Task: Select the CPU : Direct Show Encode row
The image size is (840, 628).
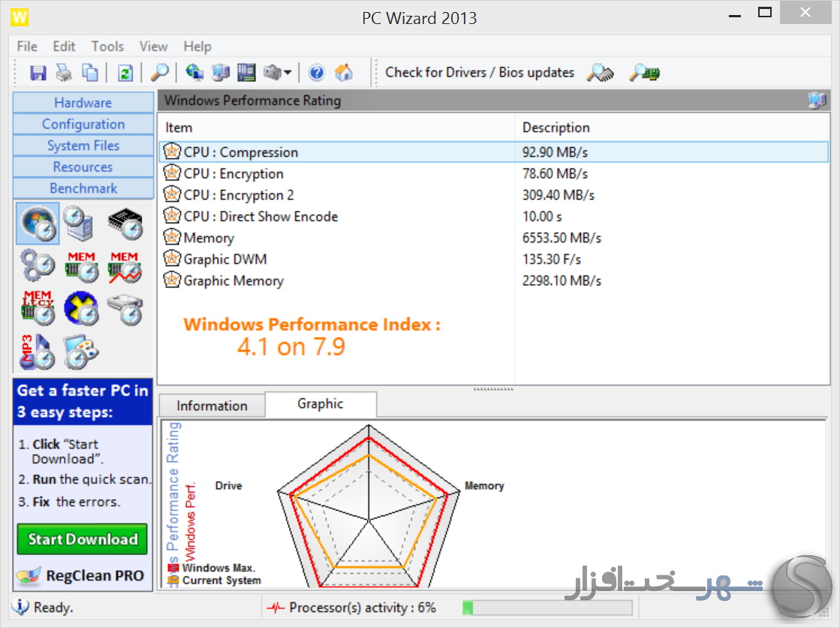Action: pyautogui.click(x=494, y=216)
